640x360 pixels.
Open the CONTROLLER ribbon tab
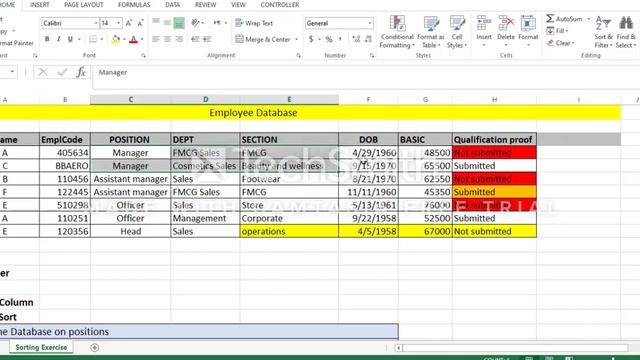click(280, 4)
